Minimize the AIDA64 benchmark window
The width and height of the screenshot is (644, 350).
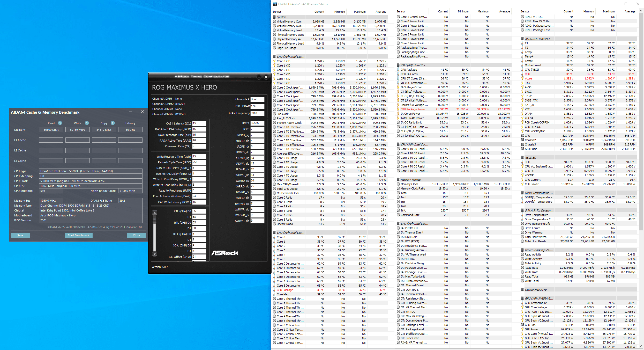(x=130, y=112)
